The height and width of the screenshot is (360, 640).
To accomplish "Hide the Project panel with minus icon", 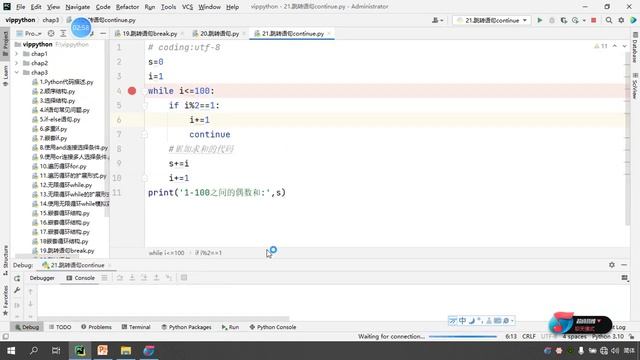I will [103, 33].
